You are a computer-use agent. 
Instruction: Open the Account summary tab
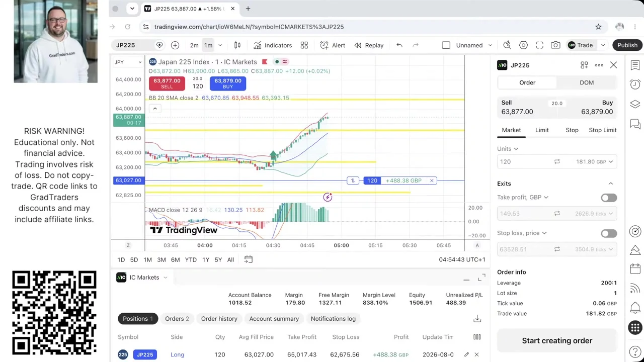click(x=274, y=319)
